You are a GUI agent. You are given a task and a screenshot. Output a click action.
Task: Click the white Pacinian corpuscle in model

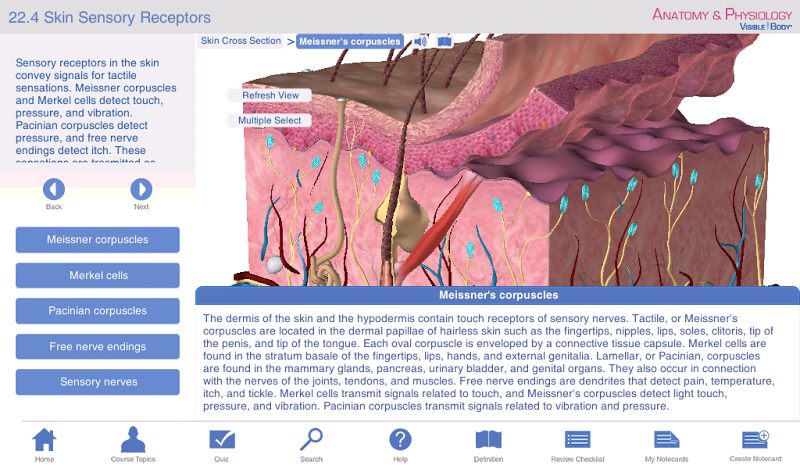click(x=274, y=264)
